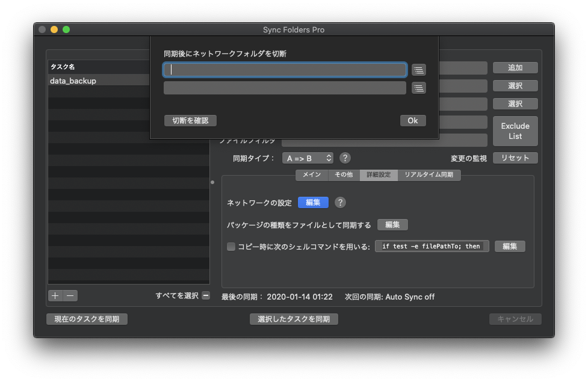
Task: Click the list icon beside first folder field
Action: [x=418, y=70]
